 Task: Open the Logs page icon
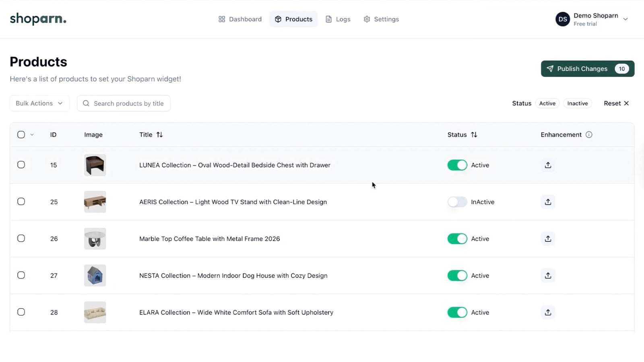329,19
